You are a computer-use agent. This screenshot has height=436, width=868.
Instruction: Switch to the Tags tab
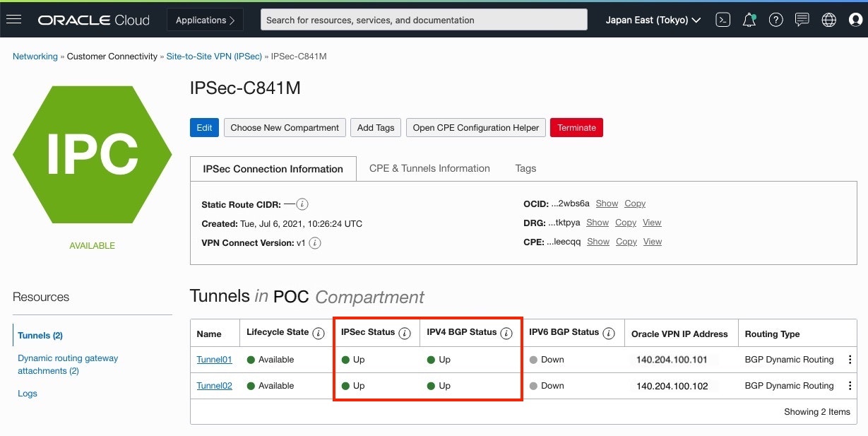click(525, 168)
